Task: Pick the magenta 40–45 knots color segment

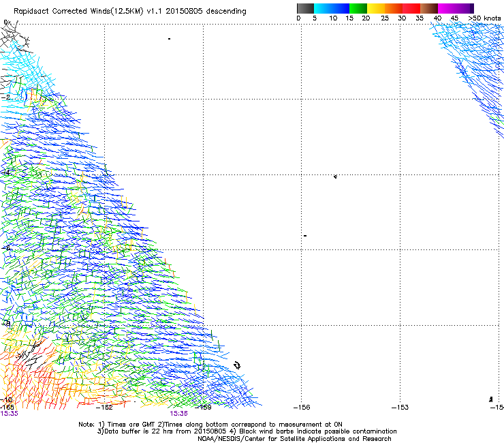Action: [447, 8]
